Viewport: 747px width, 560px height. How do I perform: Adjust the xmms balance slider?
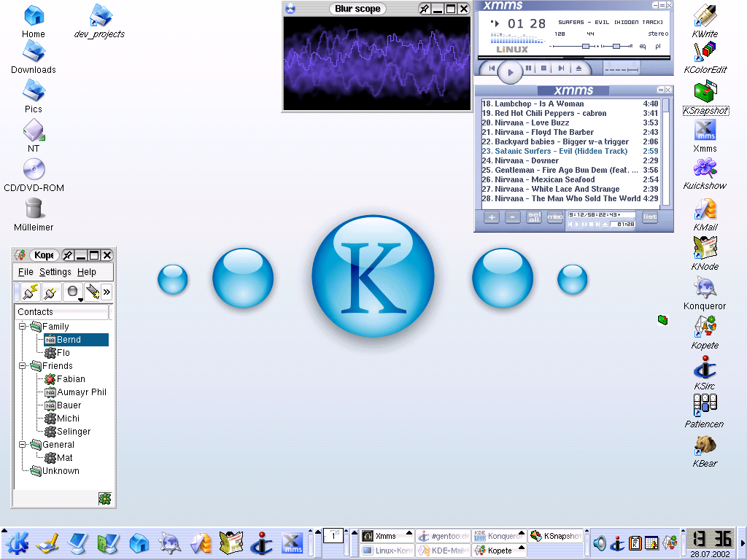coord(616,46)
